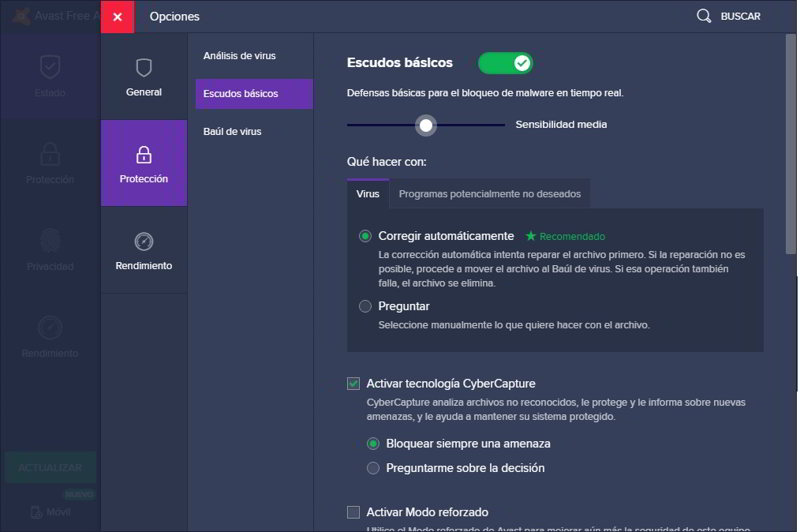Open the BUSCAR search field
Screen dimensions: 800x532
click(x=740, y=16)
